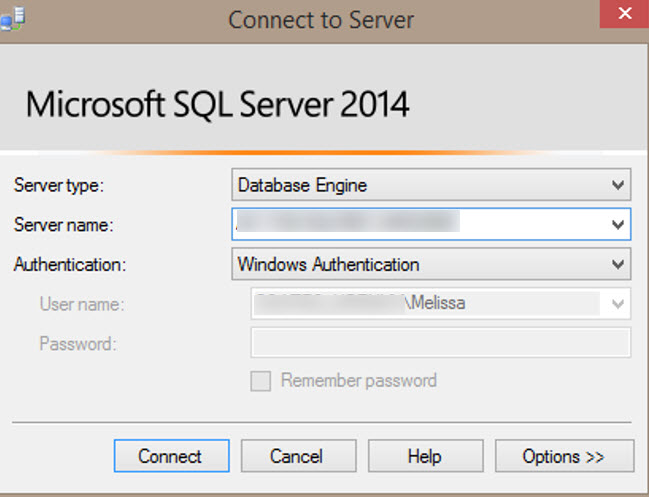Click the server connection icon in title bar
The width and height of the screenshot is (649, 497).
coord(12,19)
